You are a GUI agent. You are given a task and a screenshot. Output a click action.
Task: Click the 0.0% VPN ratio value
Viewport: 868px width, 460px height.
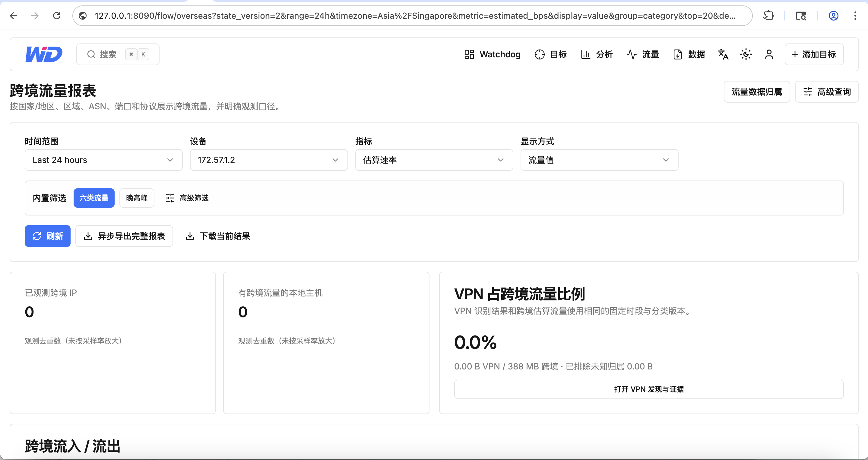[475, 342]
